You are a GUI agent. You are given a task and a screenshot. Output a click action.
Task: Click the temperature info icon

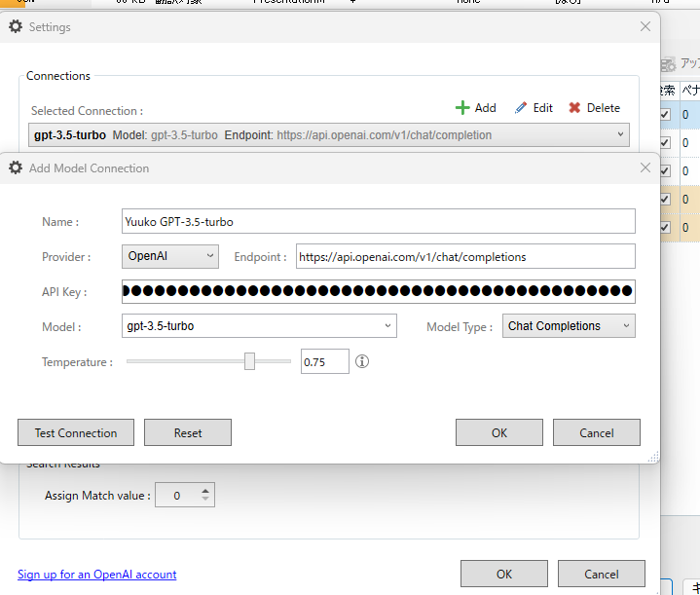click(x=362, y=361)
